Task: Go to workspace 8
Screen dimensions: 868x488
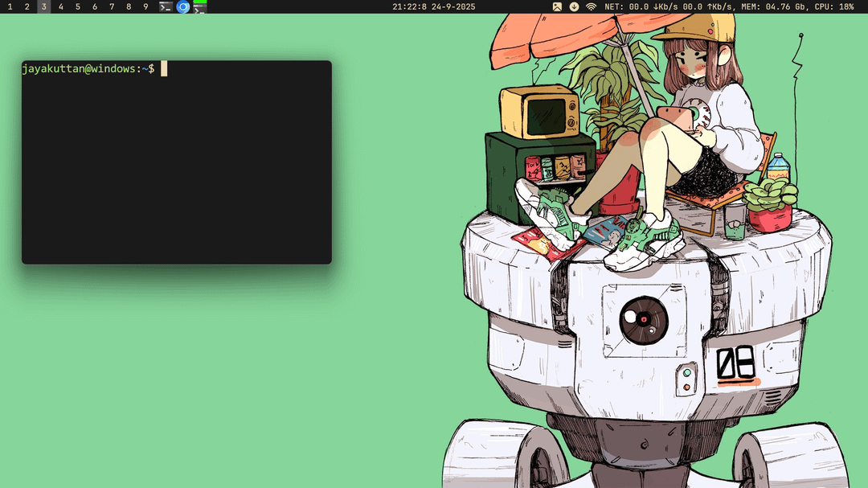Action: [128, 6]
